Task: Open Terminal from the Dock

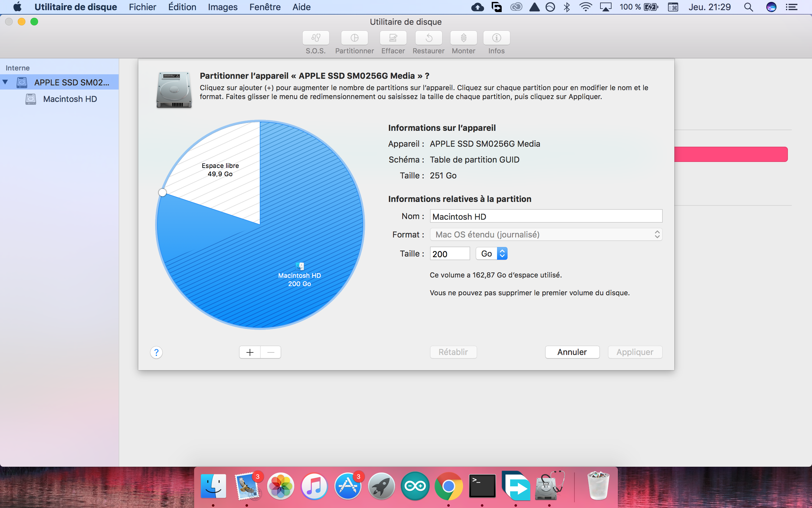Action: 482,486
